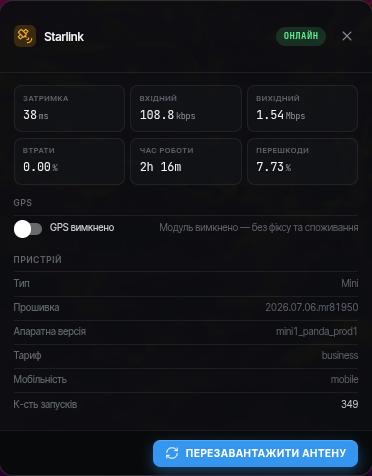Click the GPS вимкнено label
The image size is (372, 476).
(82, 228)
